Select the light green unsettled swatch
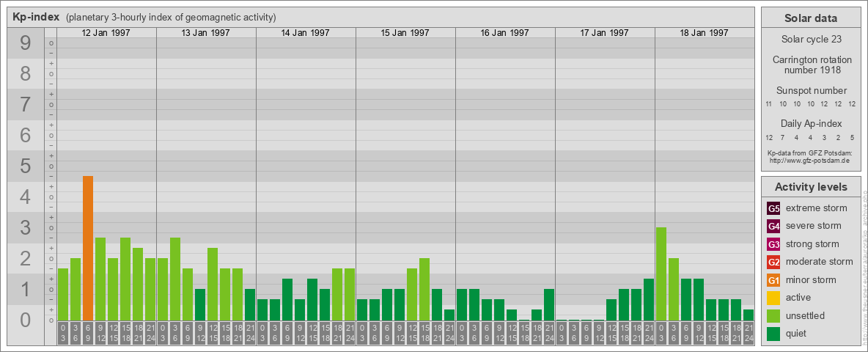Image resolution: width=868 pixels, height=352 pixels. 773,315
